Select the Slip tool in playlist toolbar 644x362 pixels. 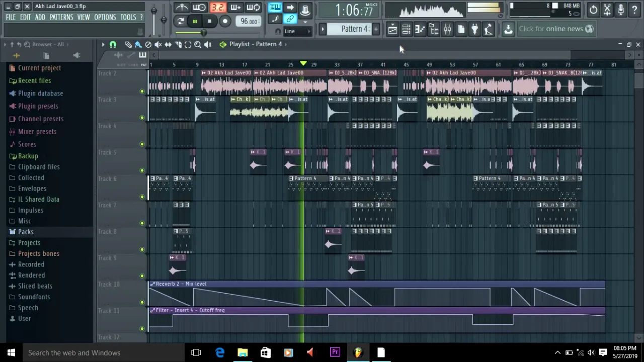(168, 44)
